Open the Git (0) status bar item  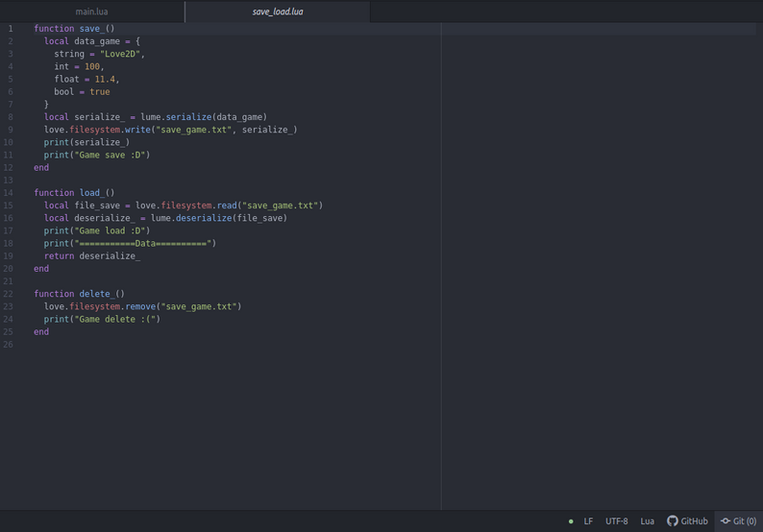[738, 520]
